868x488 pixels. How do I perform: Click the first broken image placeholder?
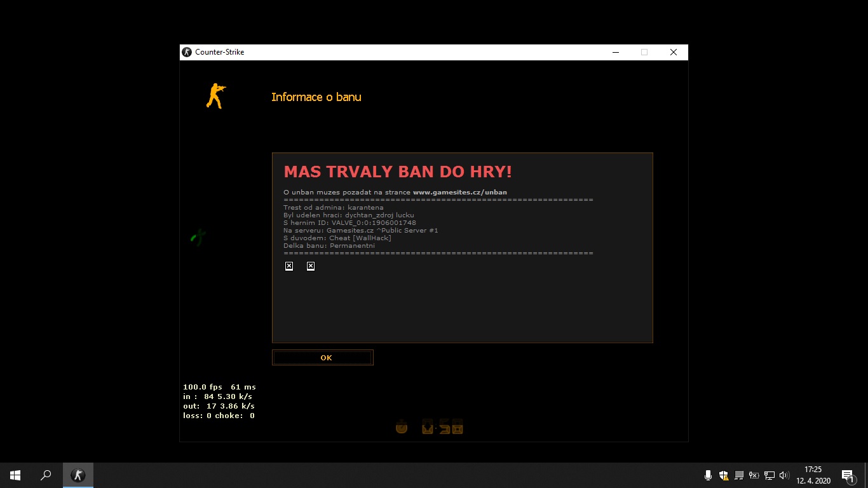[x=289, y=266]
